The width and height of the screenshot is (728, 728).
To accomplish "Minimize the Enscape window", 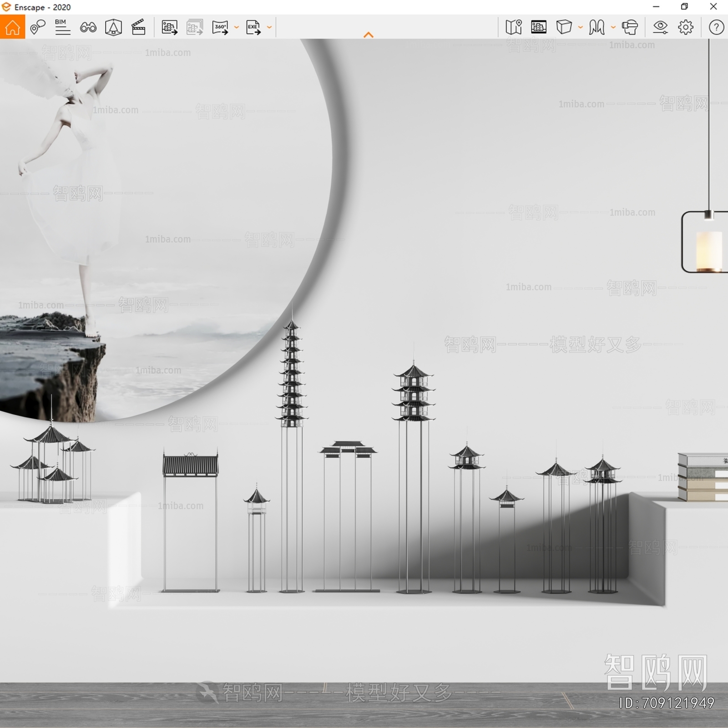I will tap(656, 7).
